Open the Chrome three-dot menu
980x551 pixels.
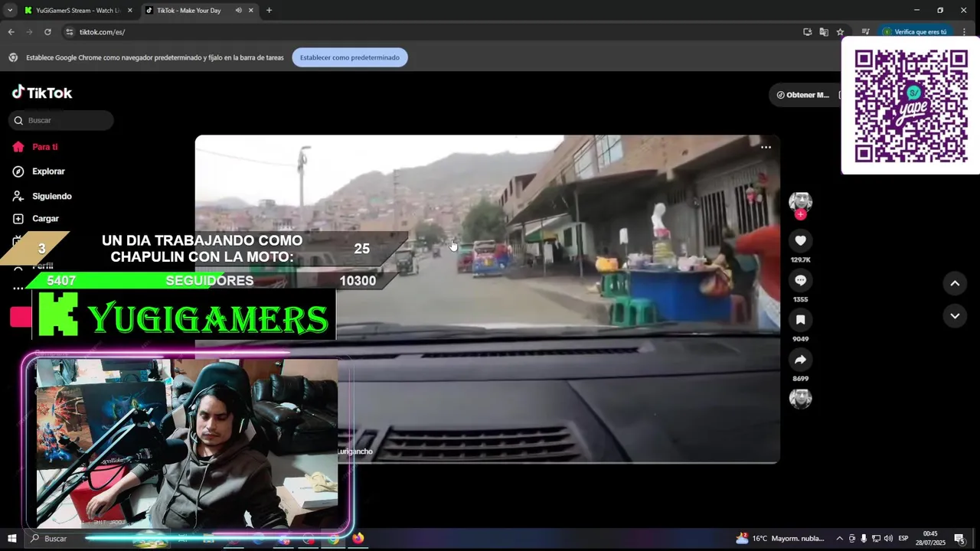pyautogui.click(x=964, y=32)
